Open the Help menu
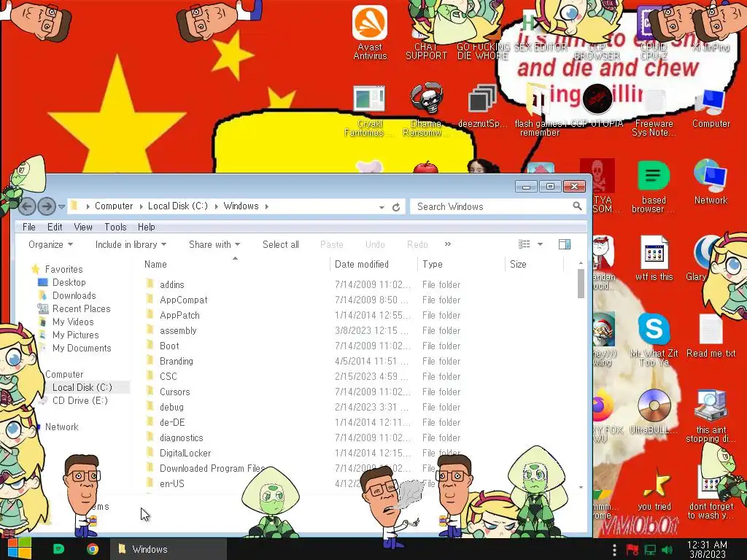 tap(146, 227)
